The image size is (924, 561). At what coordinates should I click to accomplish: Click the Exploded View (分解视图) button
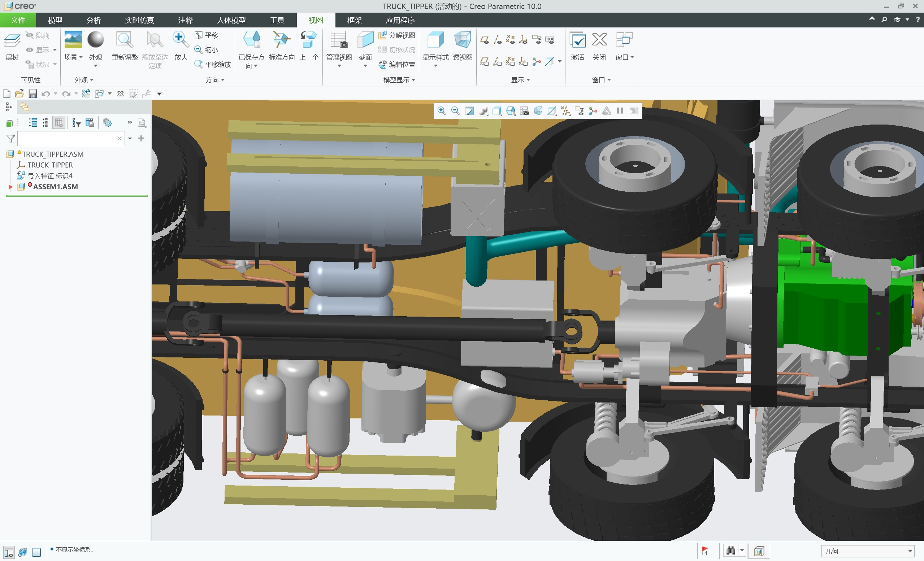397,35
